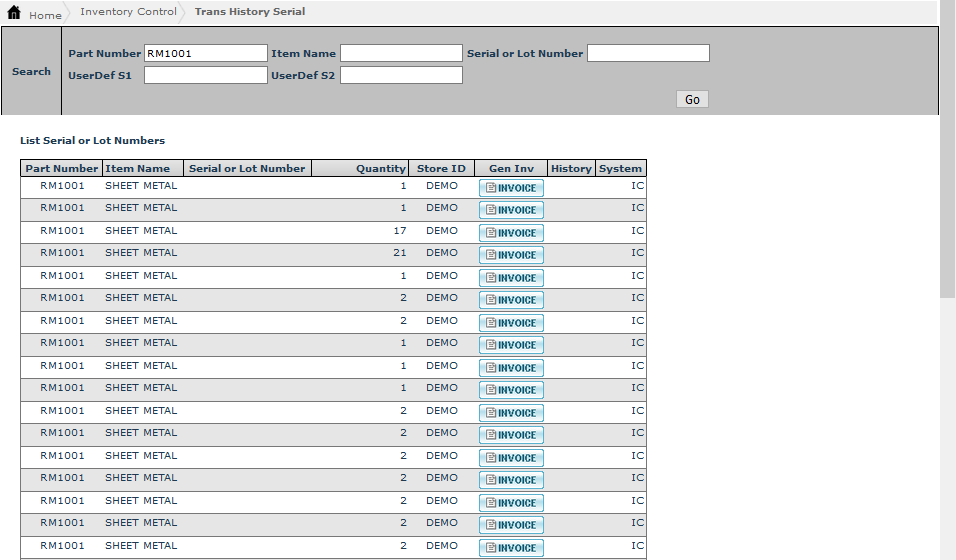Click the Part Number input field
The width and height of the screenshot is (956, 560).
point(205,53)
